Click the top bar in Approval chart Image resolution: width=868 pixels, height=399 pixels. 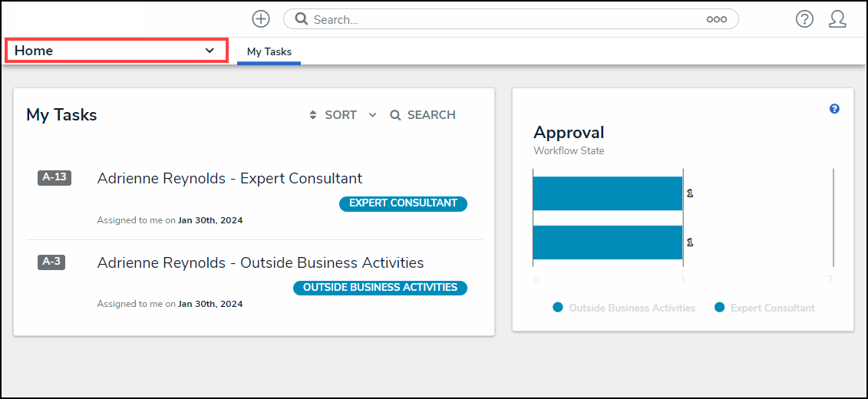point(607,193)
